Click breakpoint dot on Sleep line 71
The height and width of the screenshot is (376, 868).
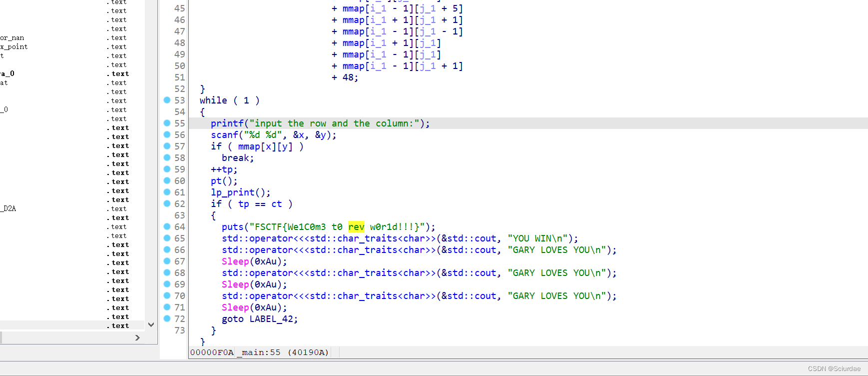tap(167, 307)
